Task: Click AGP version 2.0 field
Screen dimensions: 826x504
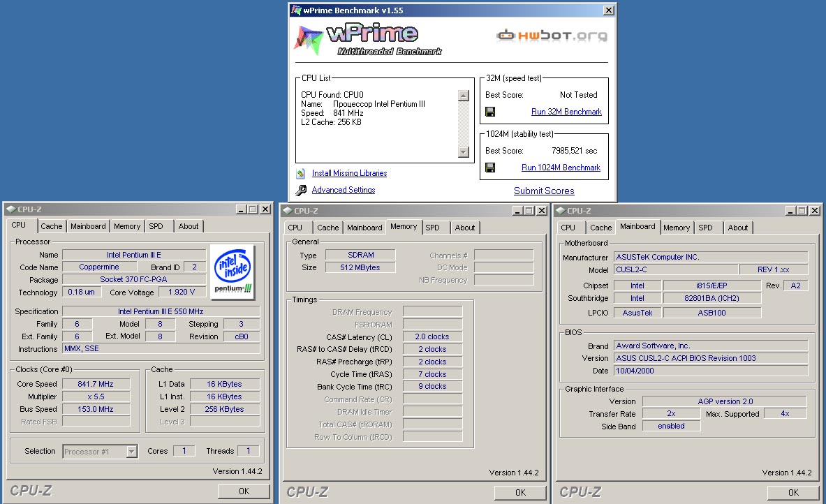Action: click(x=725, y=401)
